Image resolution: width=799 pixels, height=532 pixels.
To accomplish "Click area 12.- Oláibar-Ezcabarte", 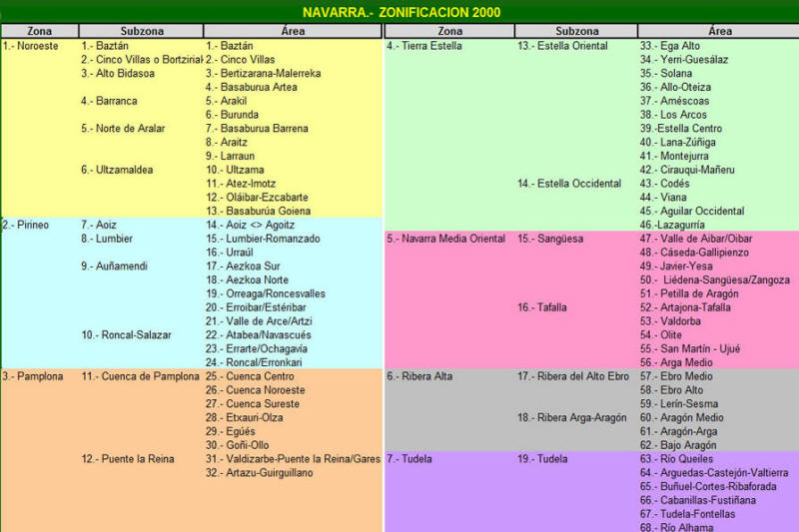I will pos(257,198).
